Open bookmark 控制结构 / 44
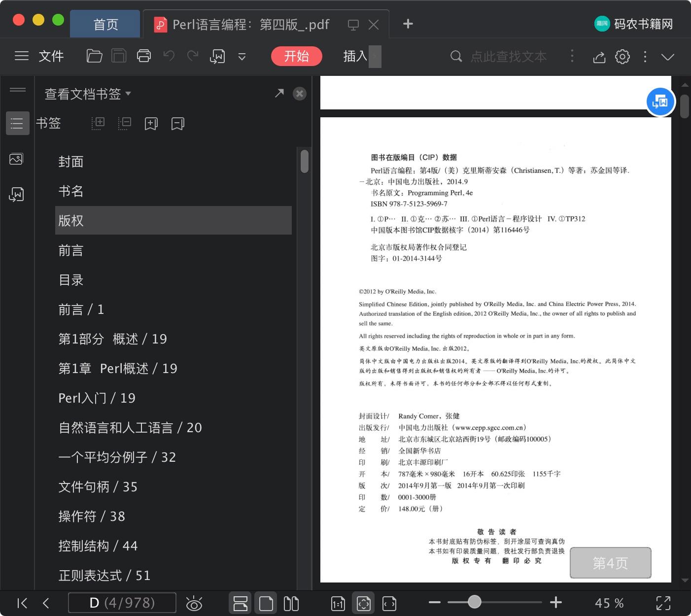691x616 pixels. (173, 546)
